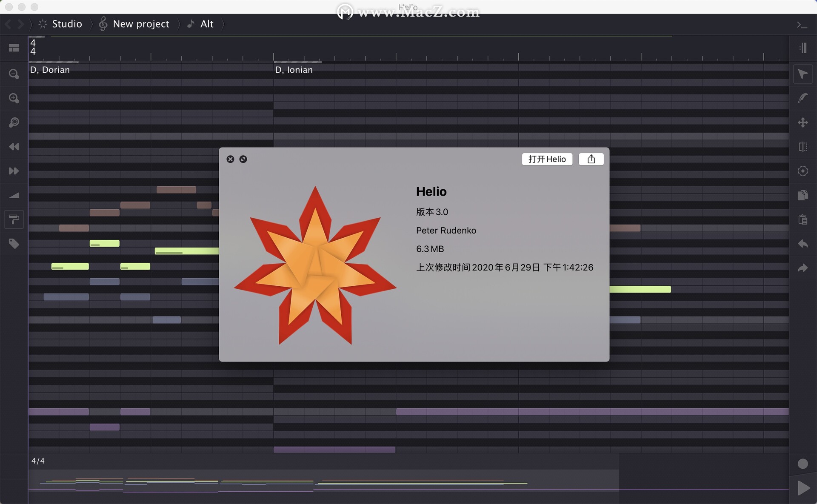Click the zoom out magnifier
The width and height of the screenshot is (817, 504).
[x=14, y=74]
